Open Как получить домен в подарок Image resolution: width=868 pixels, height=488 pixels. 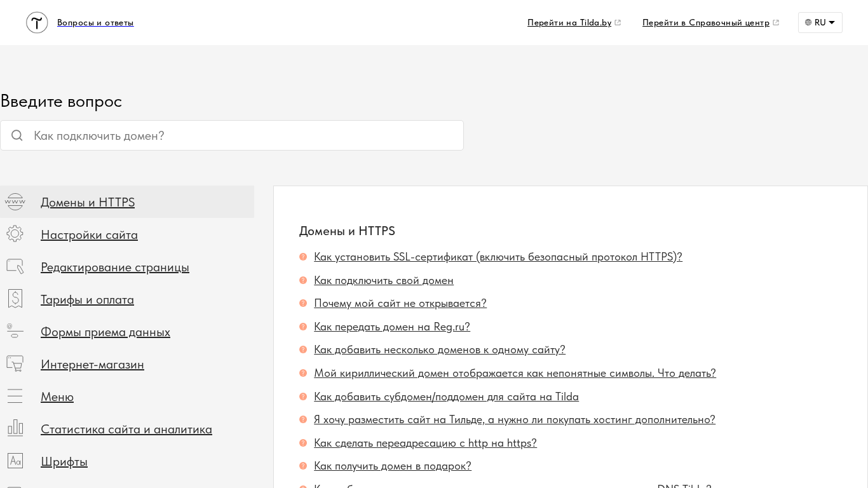tap(393, 466)
